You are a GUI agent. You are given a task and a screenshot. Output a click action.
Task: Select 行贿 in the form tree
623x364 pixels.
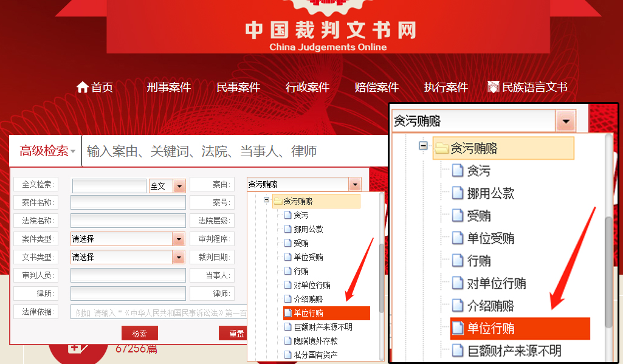point(301,271)
